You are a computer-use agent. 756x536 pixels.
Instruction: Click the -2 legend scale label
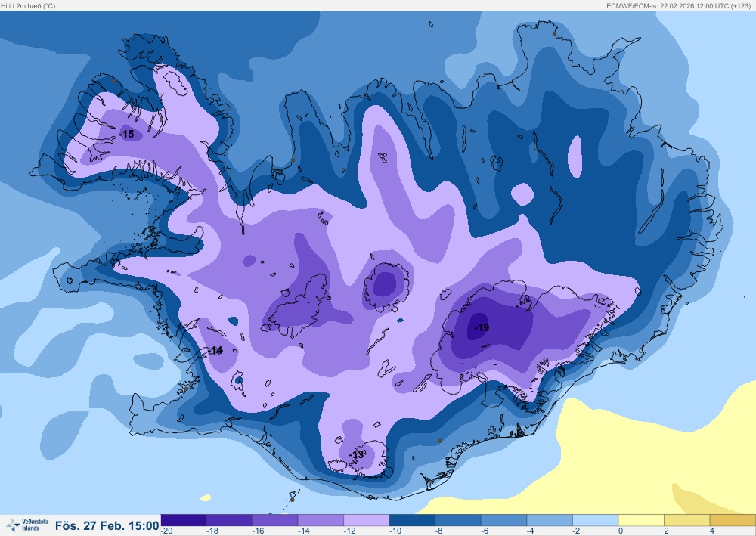tap(577, 531)
